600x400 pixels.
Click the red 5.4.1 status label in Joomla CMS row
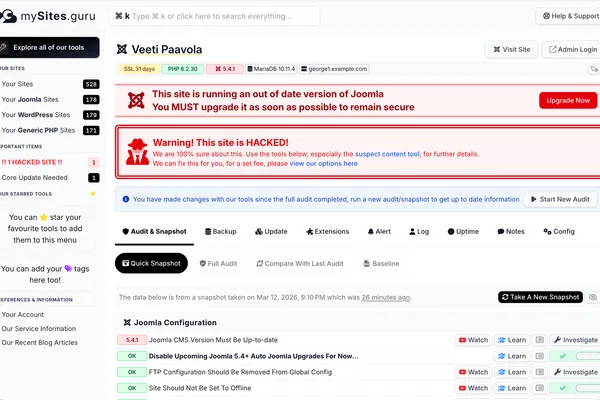click(132, 340)
